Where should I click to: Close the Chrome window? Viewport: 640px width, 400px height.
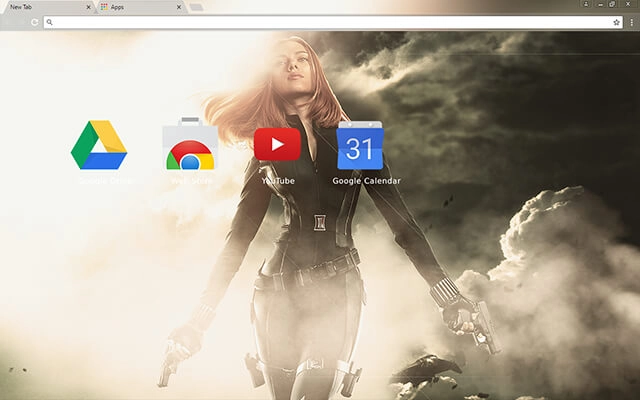tap(629, 4)
